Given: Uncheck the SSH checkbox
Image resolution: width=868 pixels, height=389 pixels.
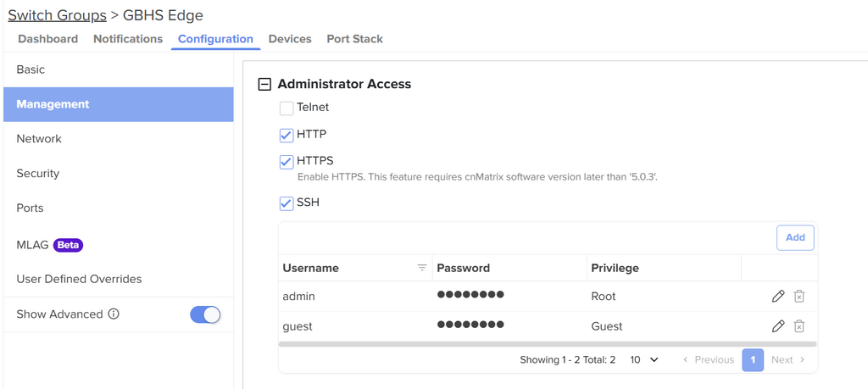Looking at the screenshot, I should (287, 203).
